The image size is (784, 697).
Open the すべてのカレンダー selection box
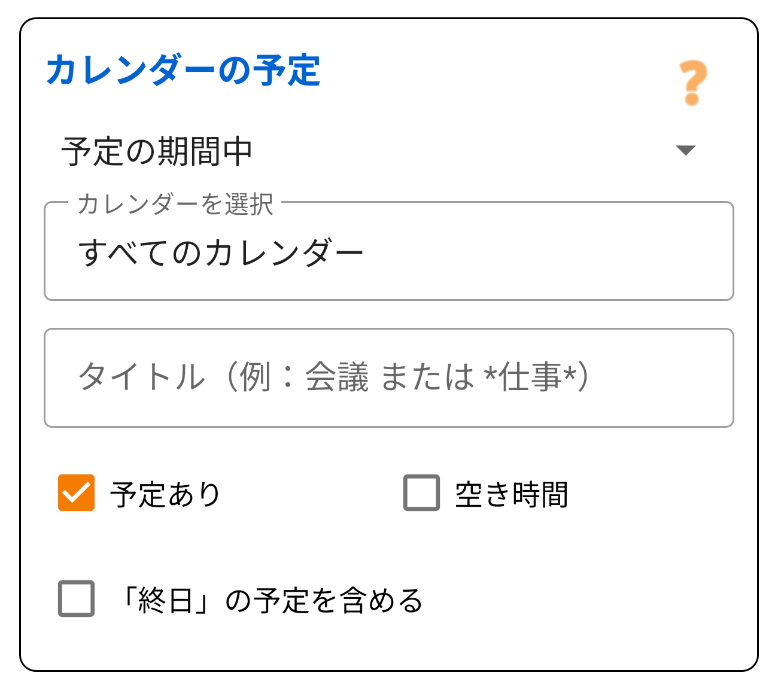point(389,251)
